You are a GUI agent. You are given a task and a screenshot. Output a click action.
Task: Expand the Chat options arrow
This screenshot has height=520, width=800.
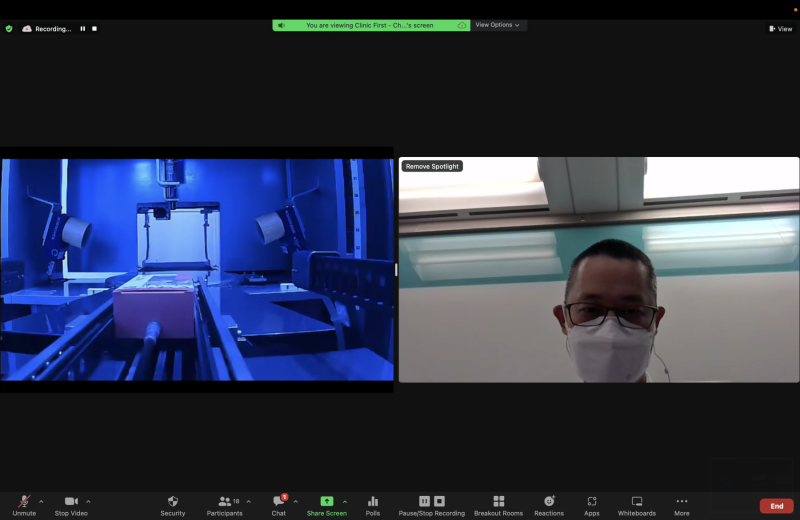[295, 502]
